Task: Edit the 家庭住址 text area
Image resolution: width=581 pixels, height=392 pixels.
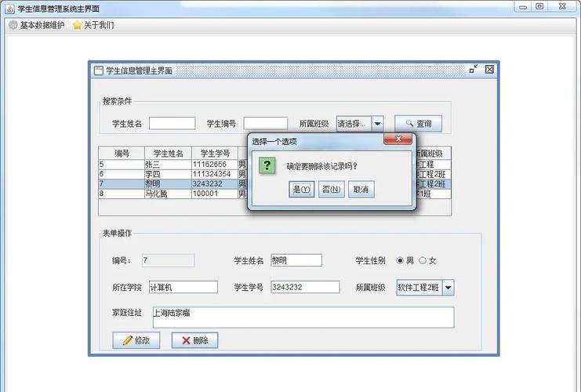Action: pos(303,318)
